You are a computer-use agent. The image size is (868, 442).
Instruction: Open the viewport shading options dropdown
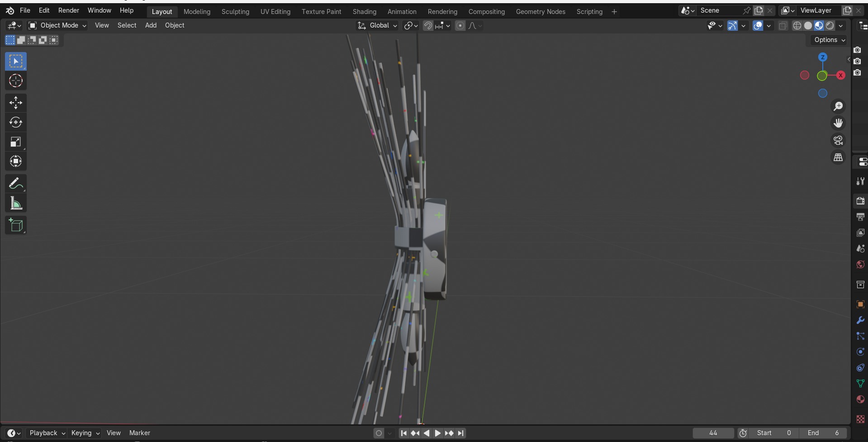click(841, 26)
